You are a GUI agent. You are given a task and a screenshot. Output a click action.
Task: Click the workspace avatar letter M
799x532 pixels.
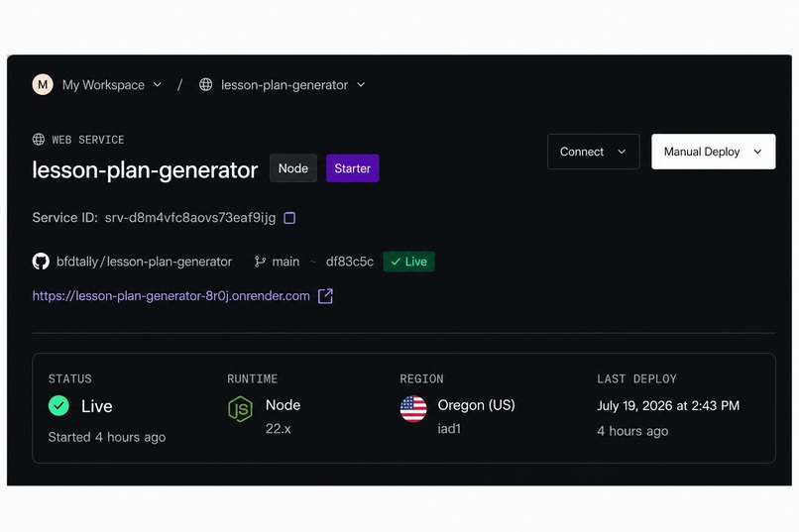point(43,84)
